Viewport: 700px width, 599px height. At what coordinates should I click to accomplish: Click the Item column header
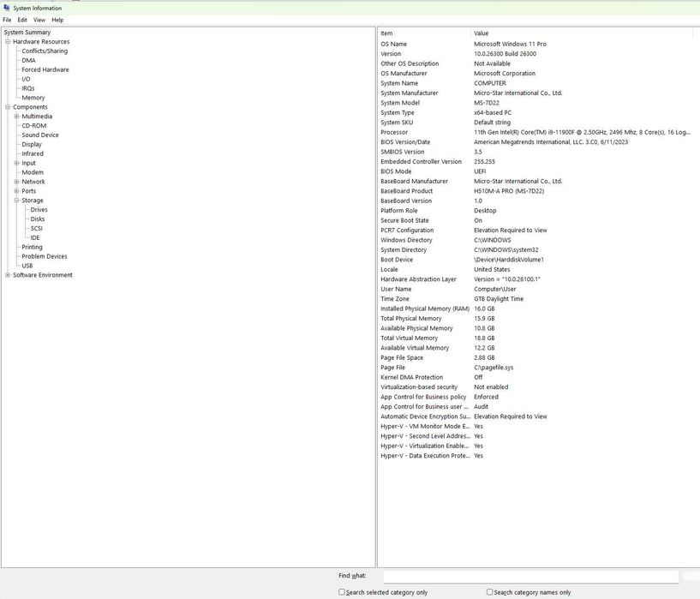click(x=425, y=33)
